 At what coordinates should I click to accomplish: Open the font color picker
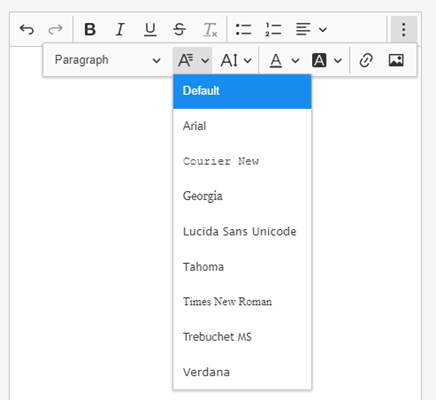[284, 60]
